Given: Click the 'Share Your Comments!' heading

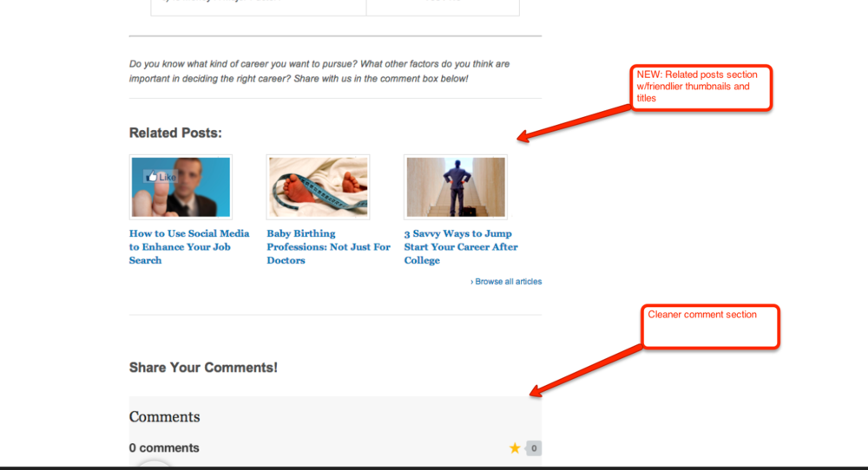Looking at the screenshot, I should tap(203, 368).
